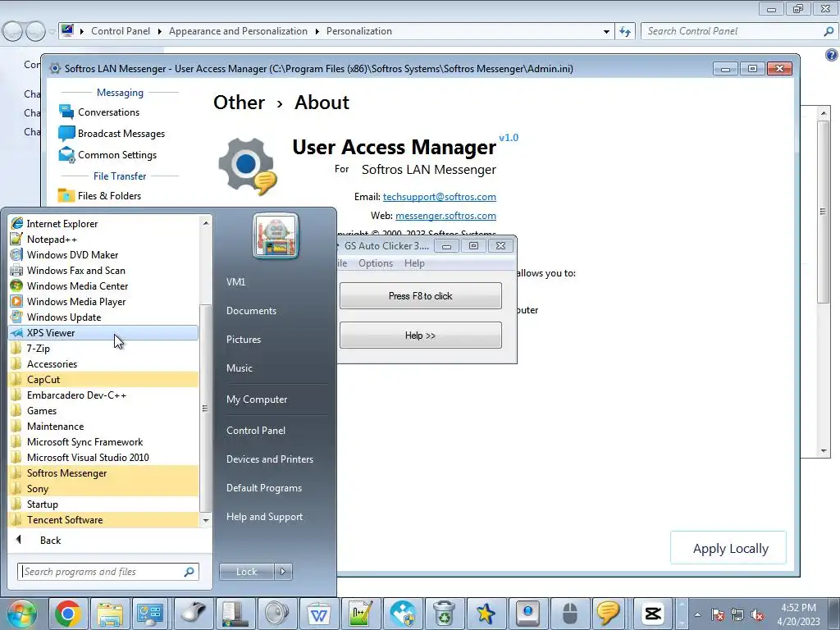
Task: Expand the Accessories folder
Action: [103, 363]
